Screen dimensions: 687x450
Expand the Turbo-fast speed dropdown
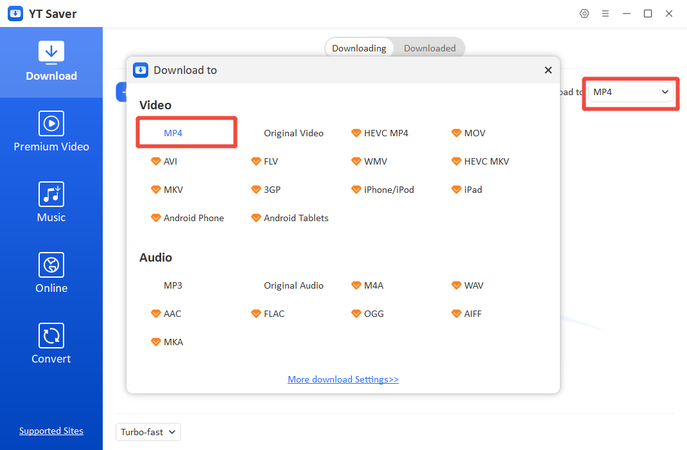tap(148, 432)
